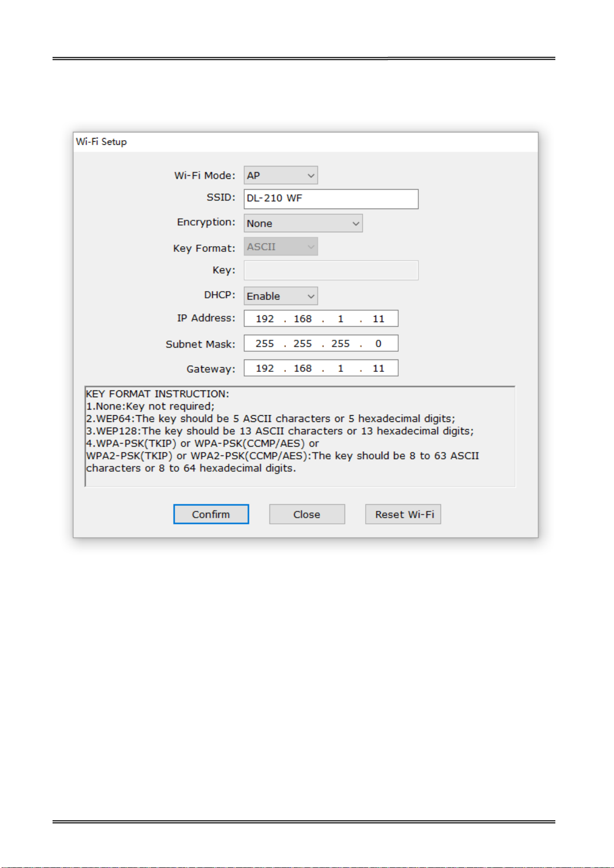This screenshot has width=614, height=868.
Task: Click the first octet 192 of IP Address
Action: click(265, 319)
